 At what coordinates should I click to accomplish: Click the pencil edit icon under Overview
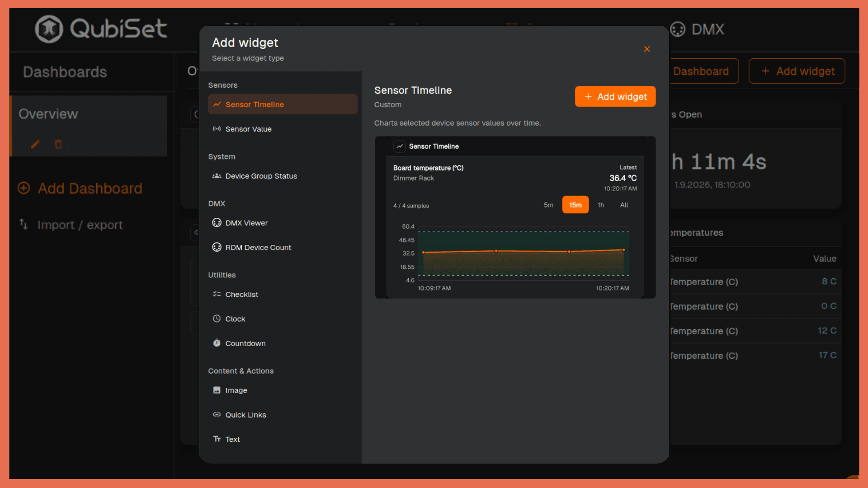tap(35, 144)
